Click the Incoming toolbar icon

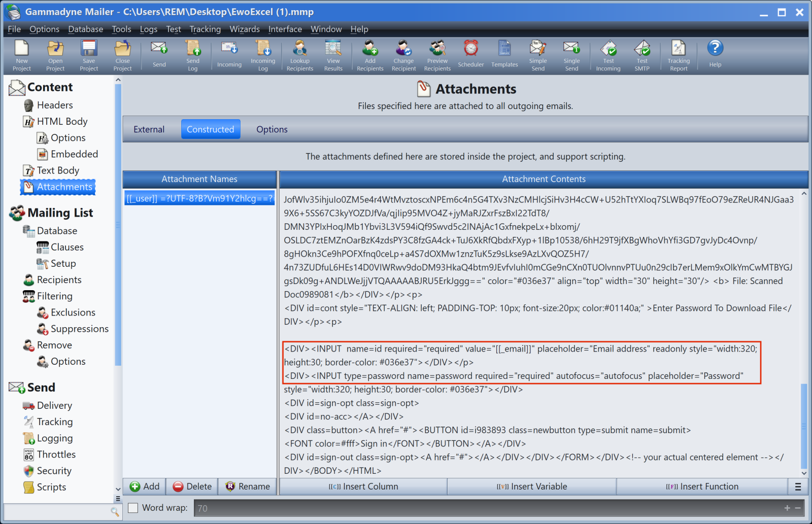point(229,48)
